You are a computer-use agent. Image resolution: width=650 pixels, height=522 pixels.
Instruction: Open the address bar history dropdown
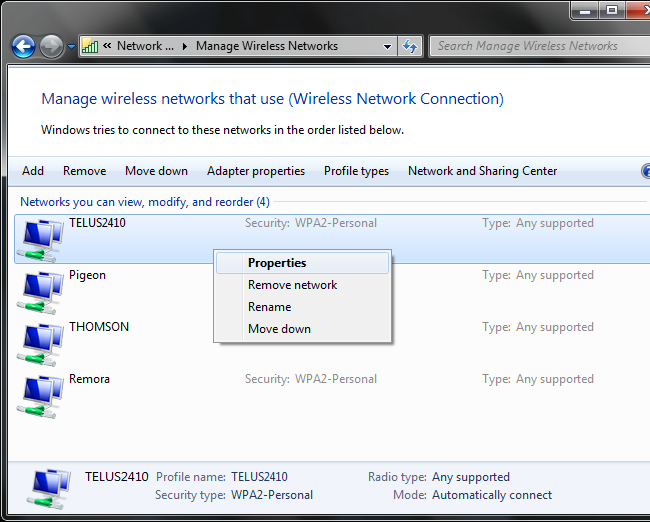[388, 46]
